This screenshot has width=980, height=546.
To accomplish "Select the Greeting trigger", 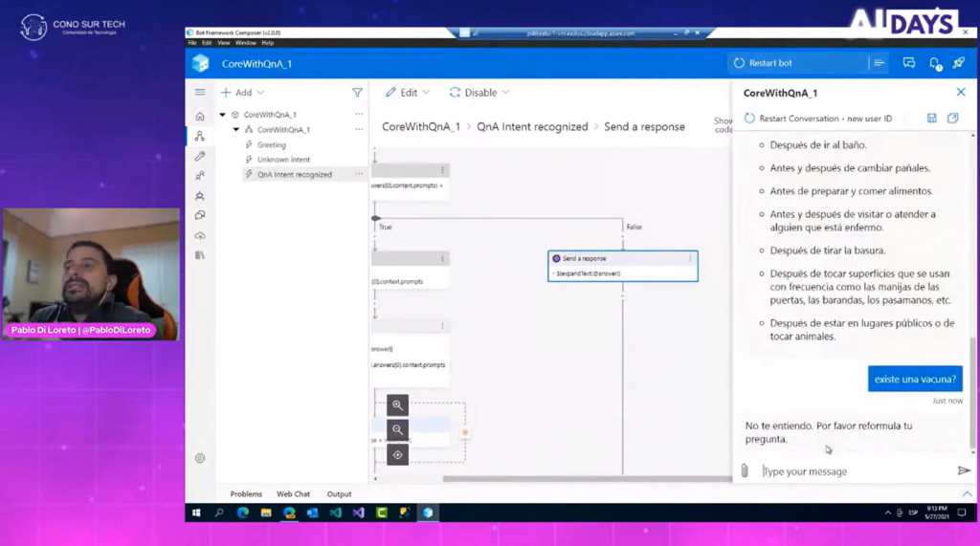I will click(271, 144).
